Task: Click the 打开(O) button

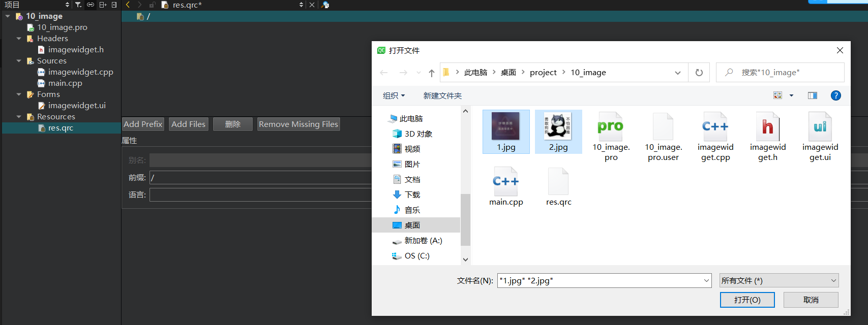Action: click(747, 300)
